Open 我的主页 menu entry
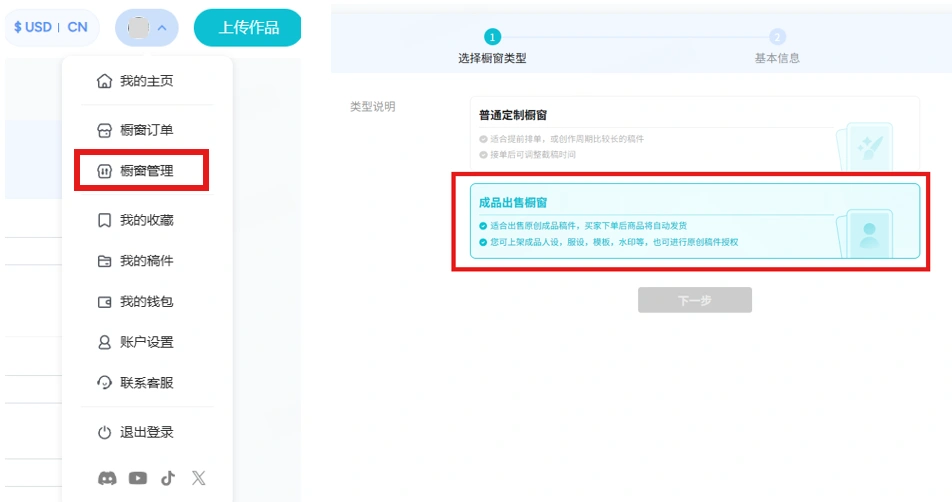This screenshot has width=952, height=502. click(x=147, y=81)
